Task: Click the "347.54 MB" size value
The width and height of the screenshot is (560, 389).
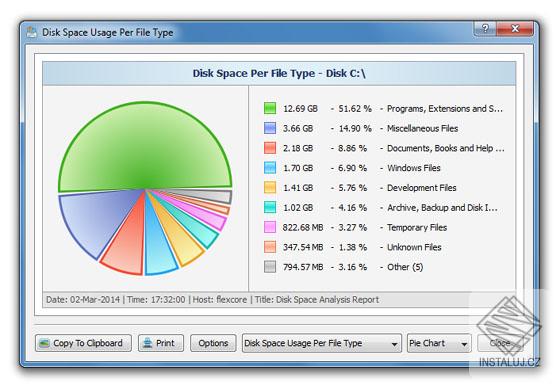Action: (303, 247)
